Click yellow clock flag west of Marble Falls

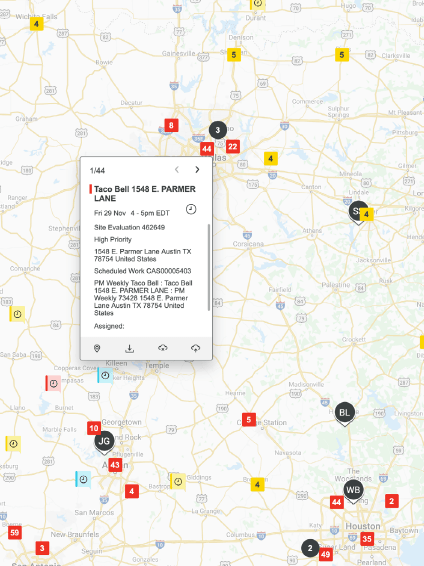point(13,444)
